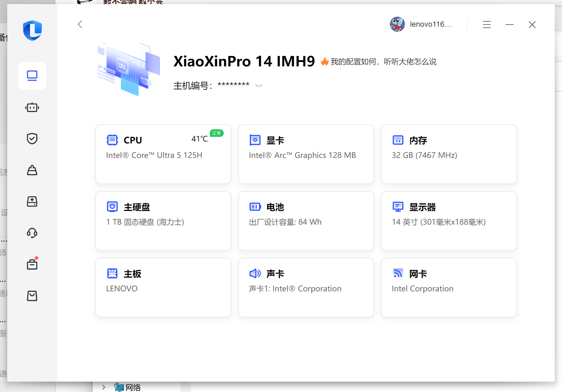Click the 网络 computer icon in background Explorer

pos(119,387)
